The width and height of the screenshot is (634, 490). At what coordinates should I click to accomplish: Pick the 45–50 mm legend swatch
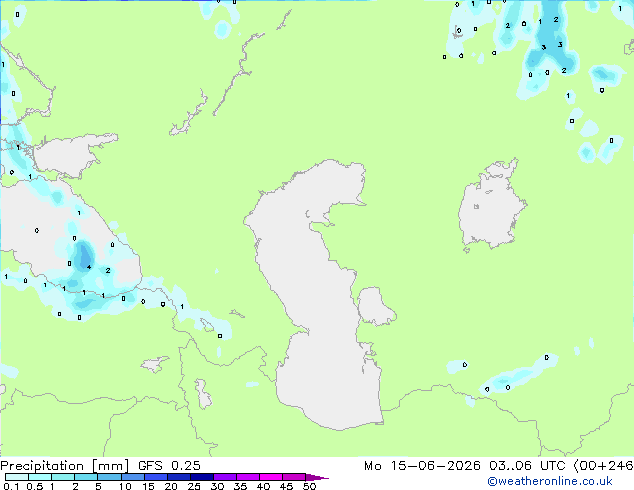click(294, 477)
